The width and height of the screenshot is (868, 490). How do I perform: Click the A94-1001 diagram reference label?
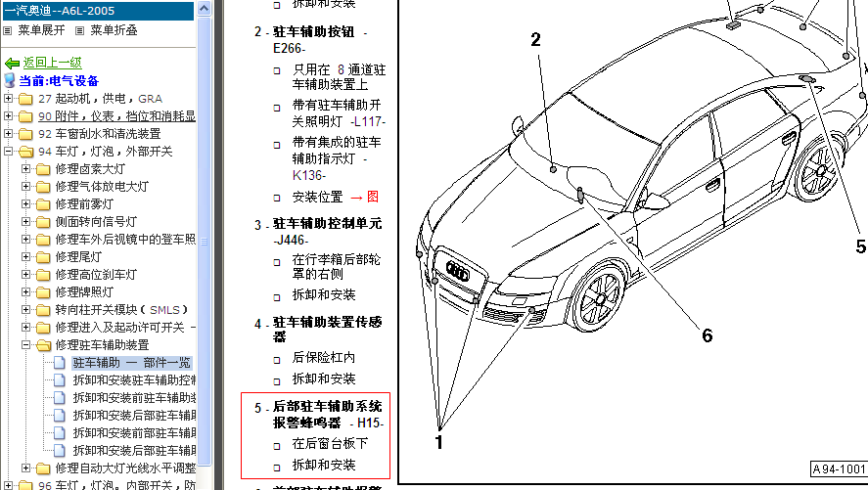tap(838, 469)
